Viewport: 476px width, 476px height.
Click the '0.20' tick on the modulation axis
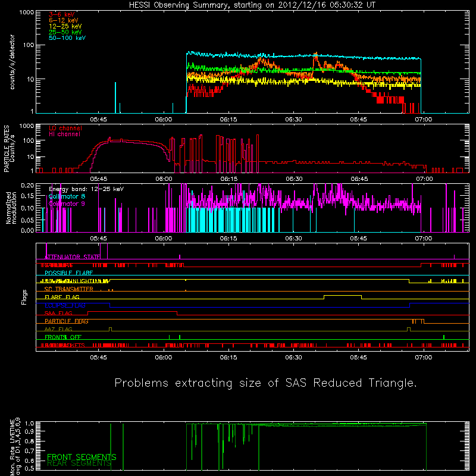point(27,186)
